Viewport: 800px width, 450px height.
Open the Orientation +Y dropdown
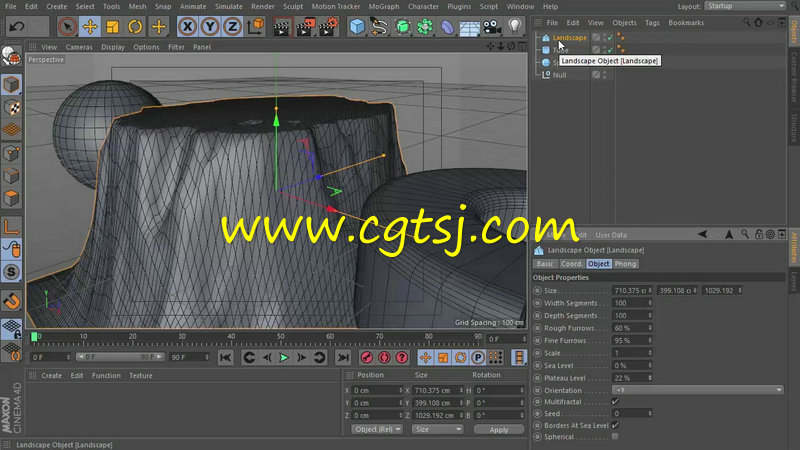point(698,390)
